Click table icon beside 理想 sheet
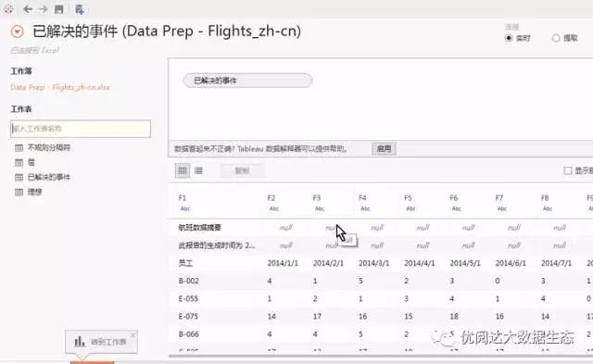This screenshot has height=364, width=593. (19, 192)
